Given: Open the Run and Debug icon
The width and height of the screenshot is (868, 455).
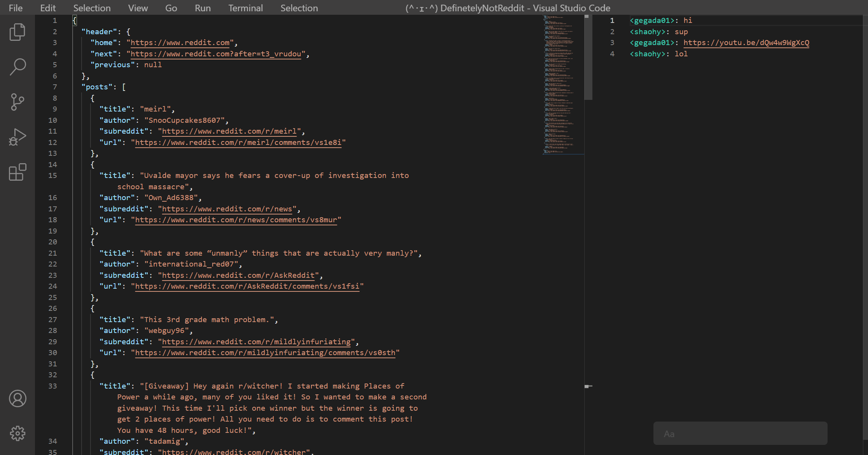Looking at the screenshot, I should (17, 137).
